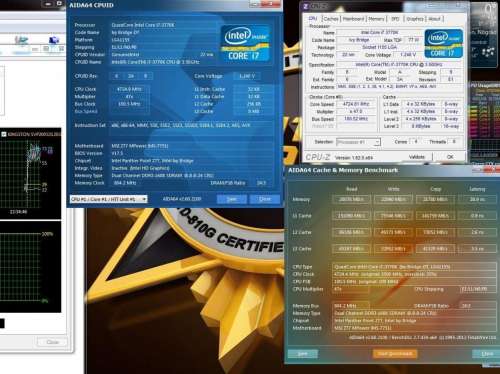
Task: Switch to the Mainboard tab in CPU-Z
Action: pyautogui.click(x=353, y=19)
